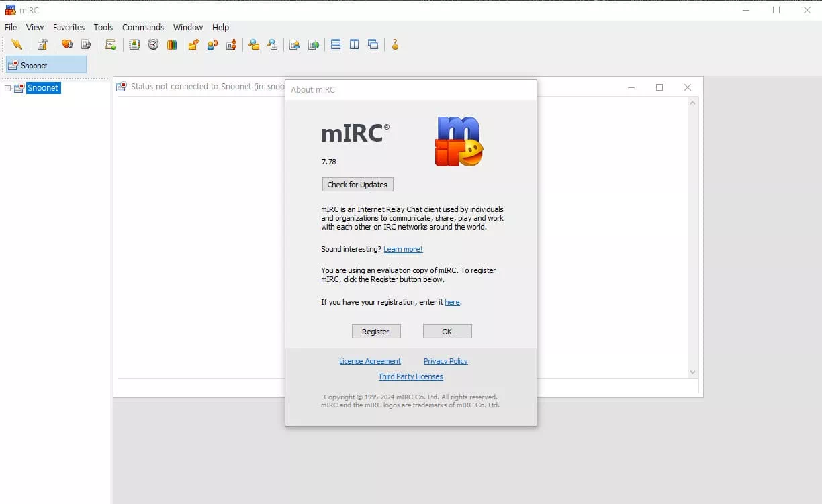The height and width of the screenshot is (504, 822).
Task: Click the DCC Chat person icon
Action: (x=212, y=44)
